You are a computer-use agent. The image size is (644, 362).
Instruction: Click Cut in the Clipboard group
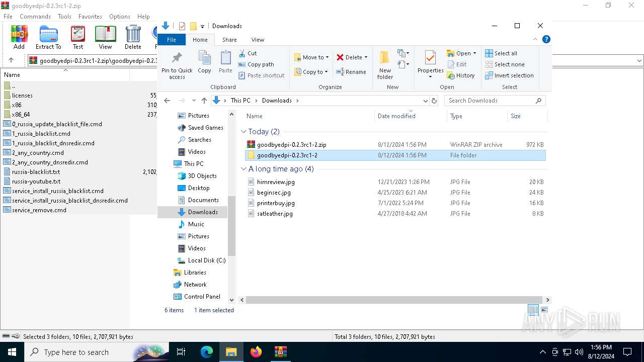pyautogui.click(x=248, y=53)
